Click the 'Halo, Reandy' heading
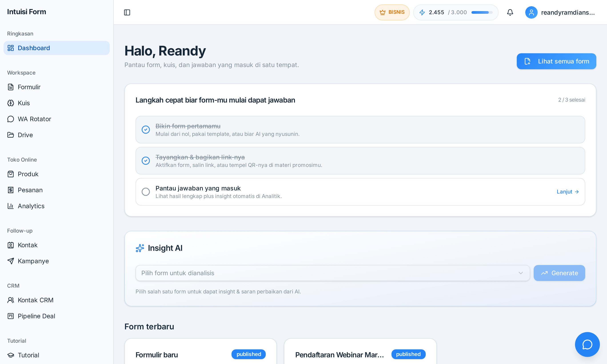Screen dimensions: 607x364 coord(165,51)
